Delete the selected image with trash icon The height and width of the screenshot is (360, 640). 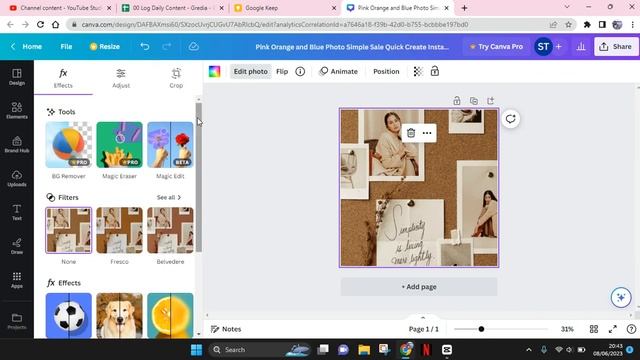(411, 133)
